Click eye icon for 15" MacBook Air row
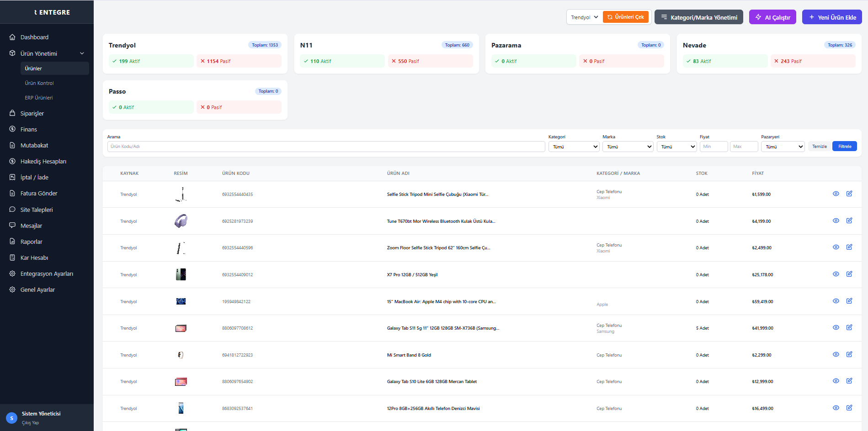This screenshot has width=868, height=431. click(836, 301)
